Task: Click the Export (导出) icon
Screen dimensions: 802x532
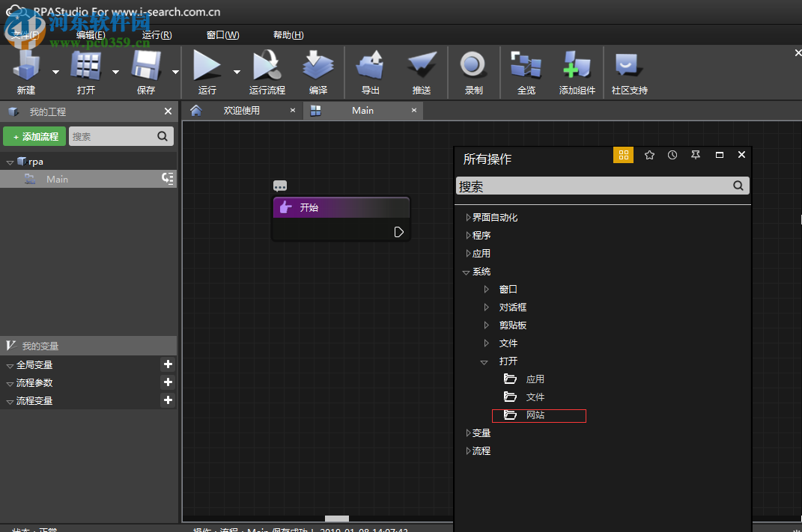Action: click(370, 66)
